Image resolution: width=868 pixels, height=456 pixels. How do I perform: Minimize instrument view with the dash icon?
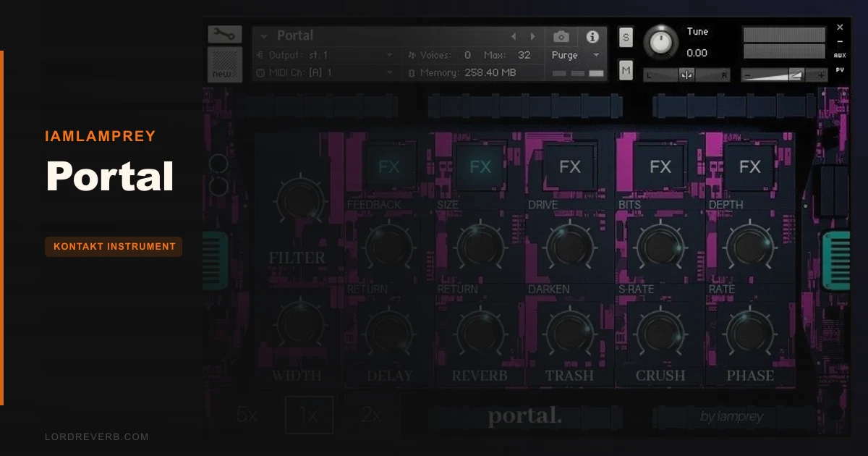(840, 41)
